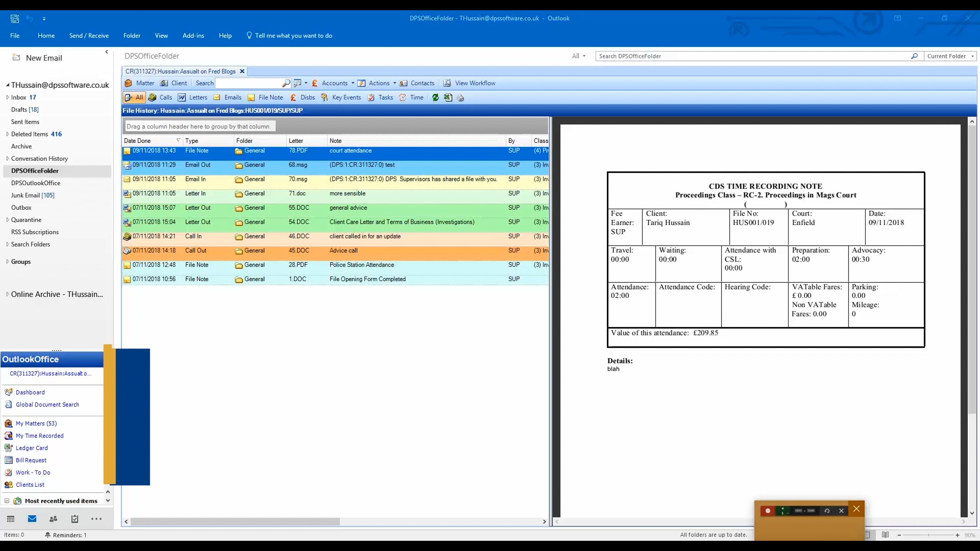This screenshot has height=551, width=980.
Task: Click zoom out minus button
Action: pos(899,535)
